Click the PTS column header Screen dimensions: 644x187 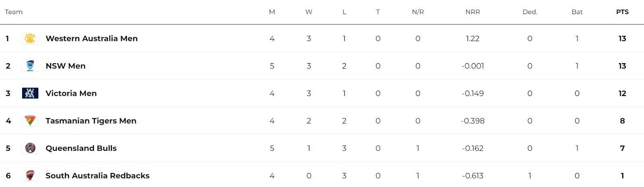[622, 12]
